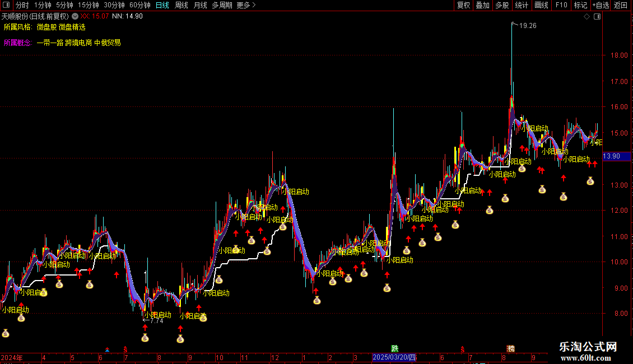633x364 pixels.
Task: Select the 日线 daily tab
Action: point(162,5)
